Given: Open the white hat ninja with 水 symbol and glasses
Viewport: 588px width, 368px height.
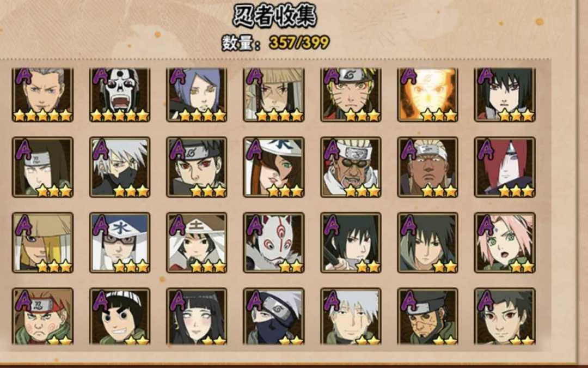Looking at the screenshot, I should click(x=120, y=243).
